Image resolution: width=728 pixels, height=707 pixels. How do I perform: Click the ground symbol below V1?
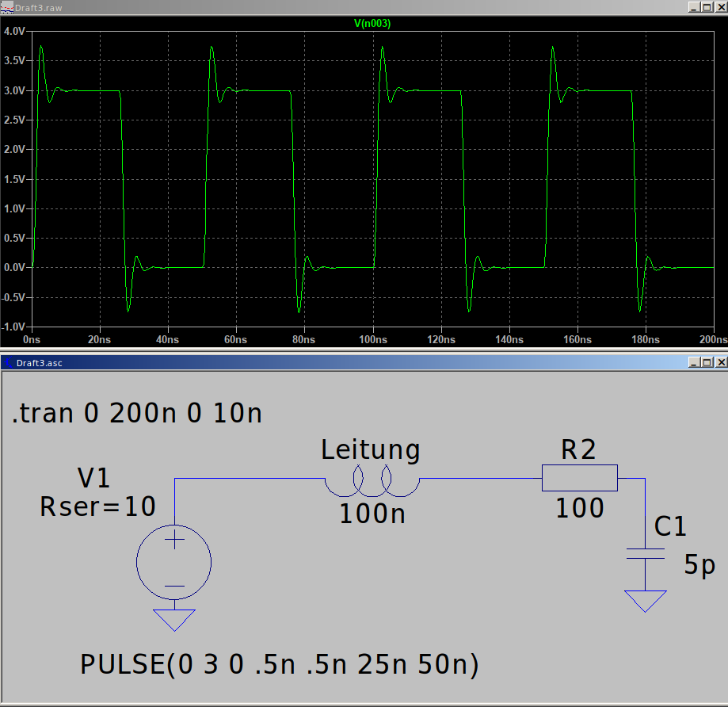pos(173,617)
